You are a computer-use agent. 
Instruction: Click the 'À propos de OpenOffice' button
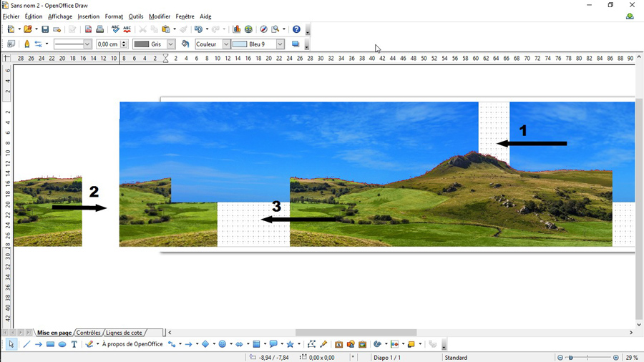point(132,344)
